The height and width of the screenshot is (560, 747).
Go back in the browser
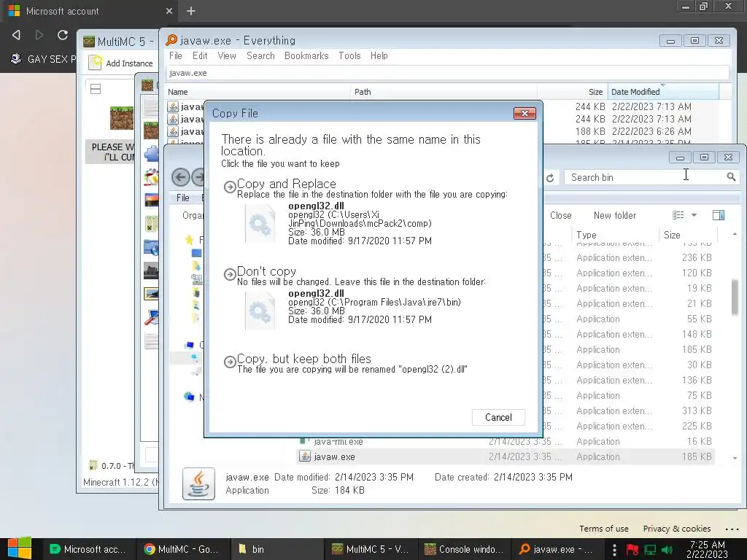[16, 35]
